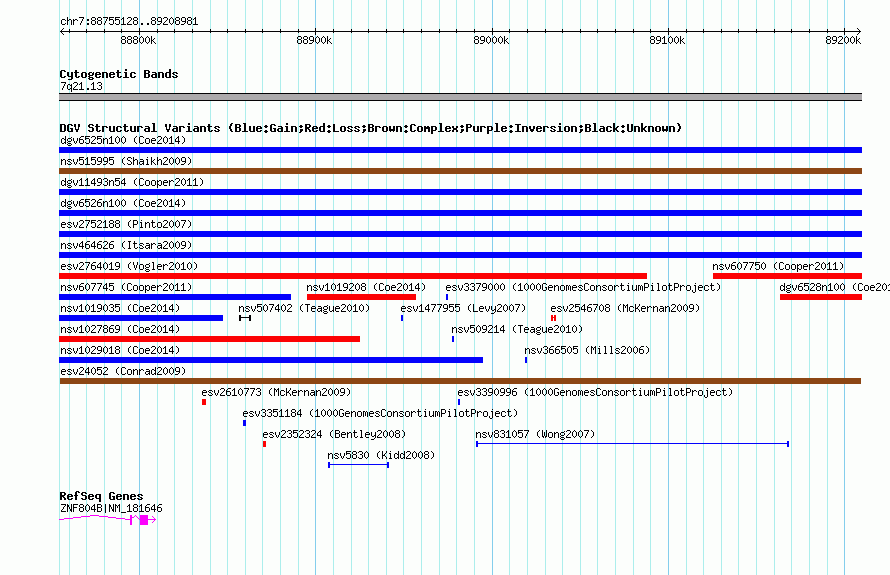Click the nsv1019208 (Coe2014) red bar

pyautogui.click(x=361, y=297)
